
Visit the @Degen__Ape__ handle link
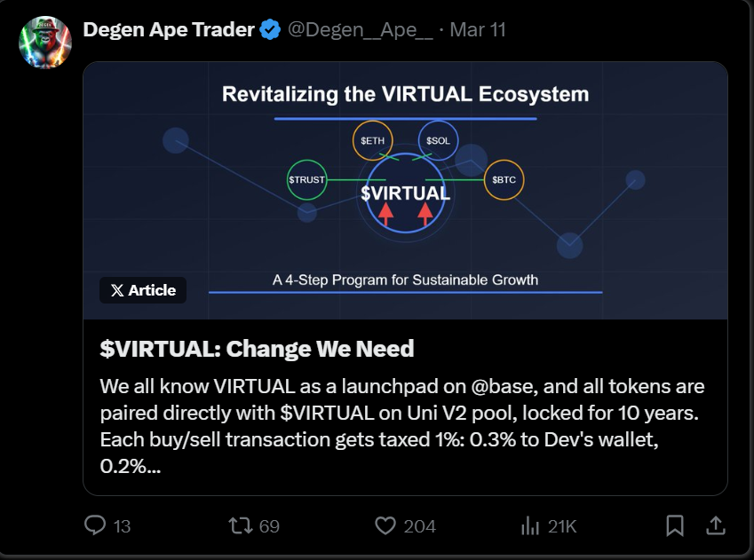[x=360, y=29]
